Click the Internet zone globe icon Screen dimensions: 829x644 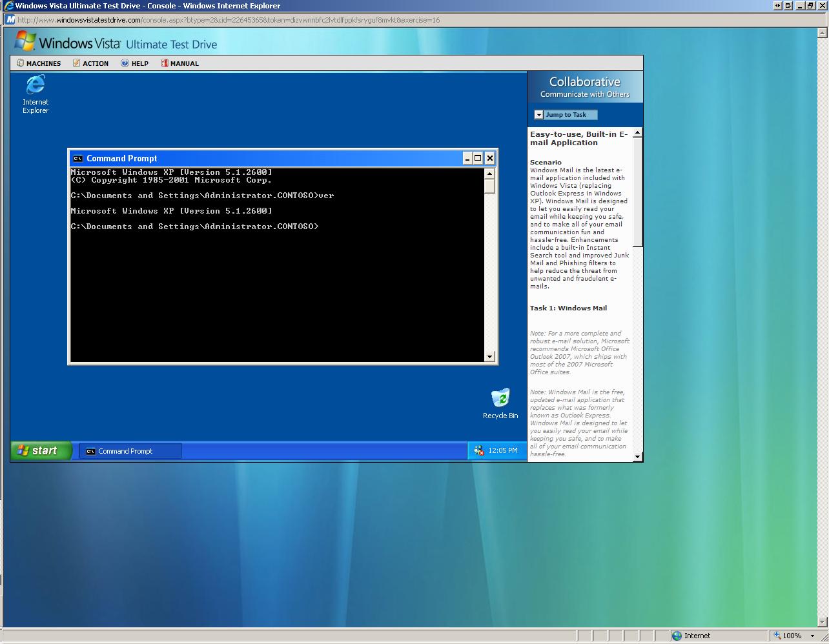coord(677,636)
